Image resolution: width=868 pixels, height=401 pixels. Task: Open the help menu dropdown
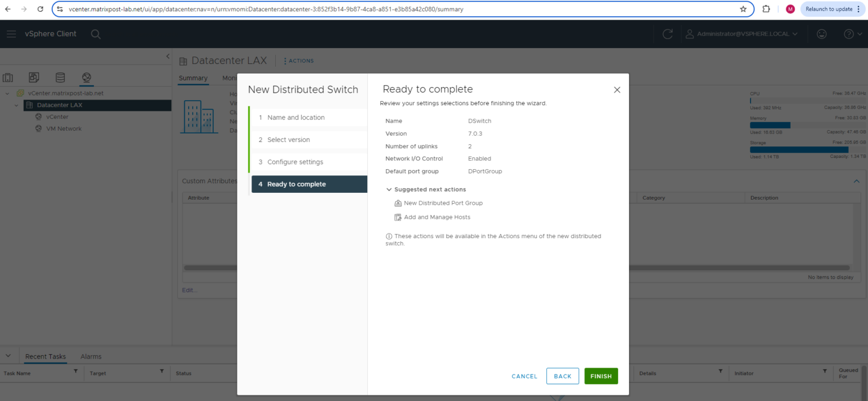click(x=850, y=34)
